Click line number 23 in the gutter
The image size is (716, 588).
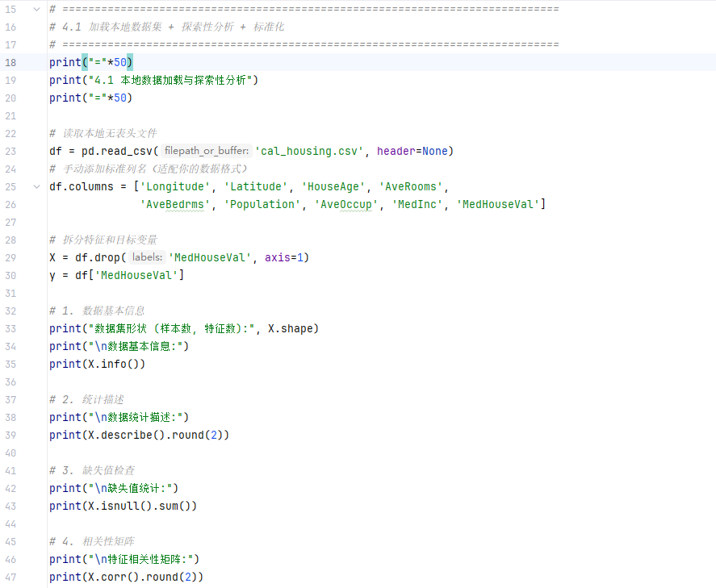coord(10,151)
